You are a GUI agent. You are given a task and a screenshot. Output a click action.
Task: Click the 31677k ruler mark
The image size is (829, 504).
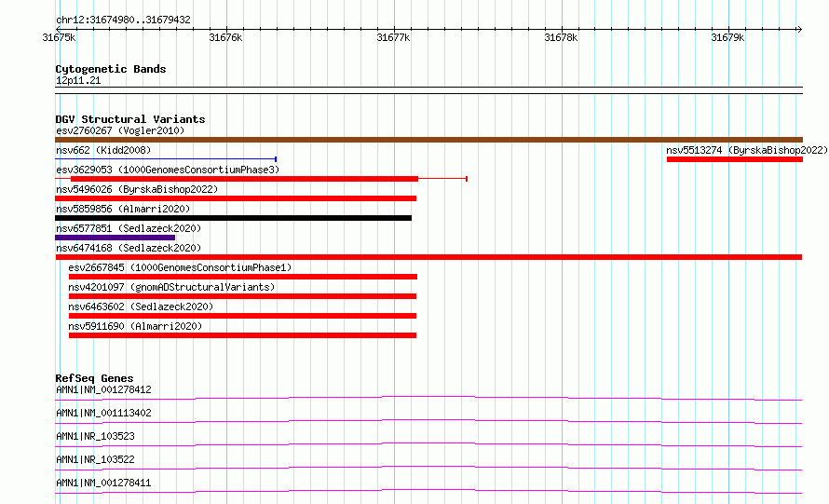click(x=393, y=37)
